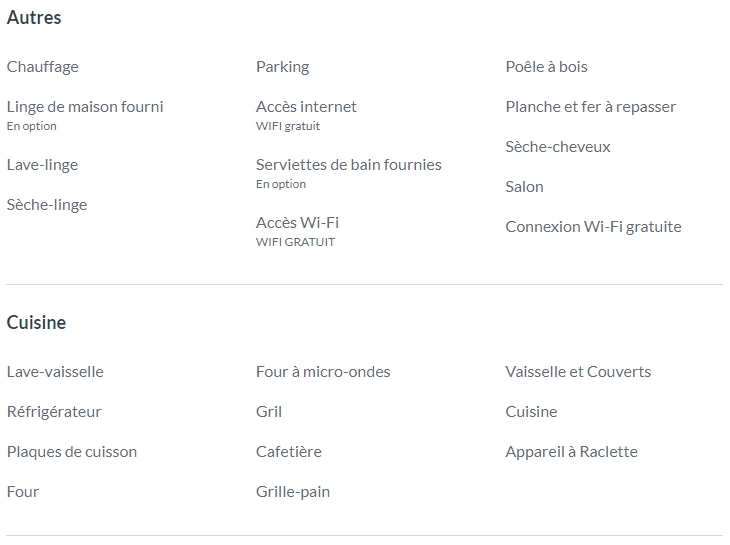The height and width of the screenshot is (545, 730).
Task: Click the Autres section heading
Action: pyautogui.click(x=34, y=18)
